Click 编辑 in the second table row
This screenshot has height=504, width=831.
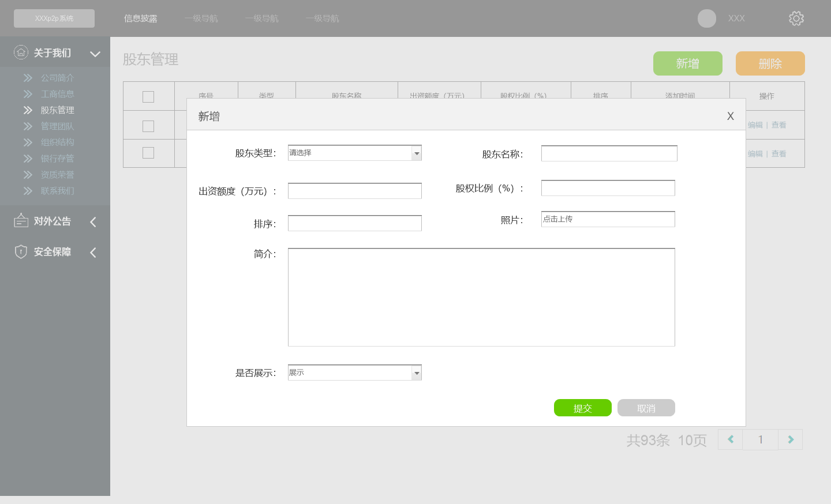(755, 154)
